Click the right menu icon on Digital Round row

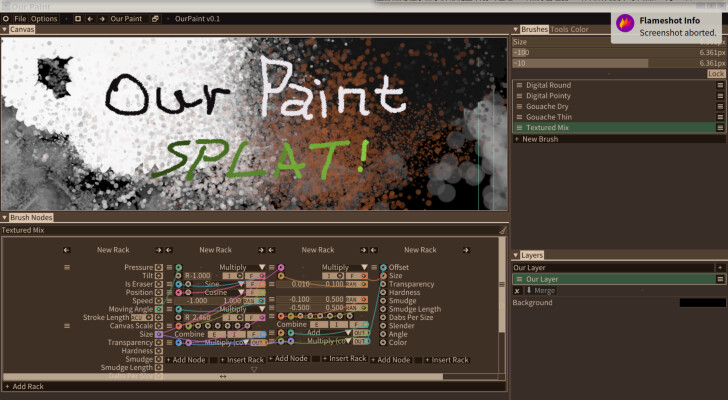pyautogui.click(x=720, y=85)
